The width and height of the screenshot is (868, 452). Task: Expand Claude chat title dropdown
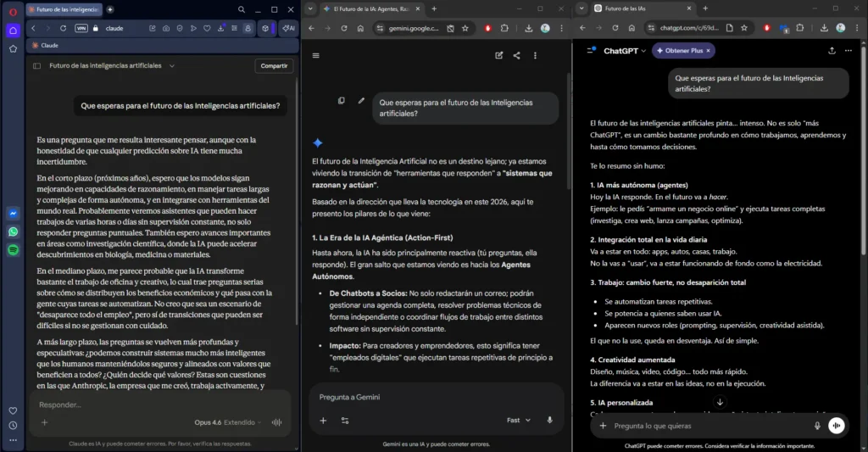(x=171, y=66)
